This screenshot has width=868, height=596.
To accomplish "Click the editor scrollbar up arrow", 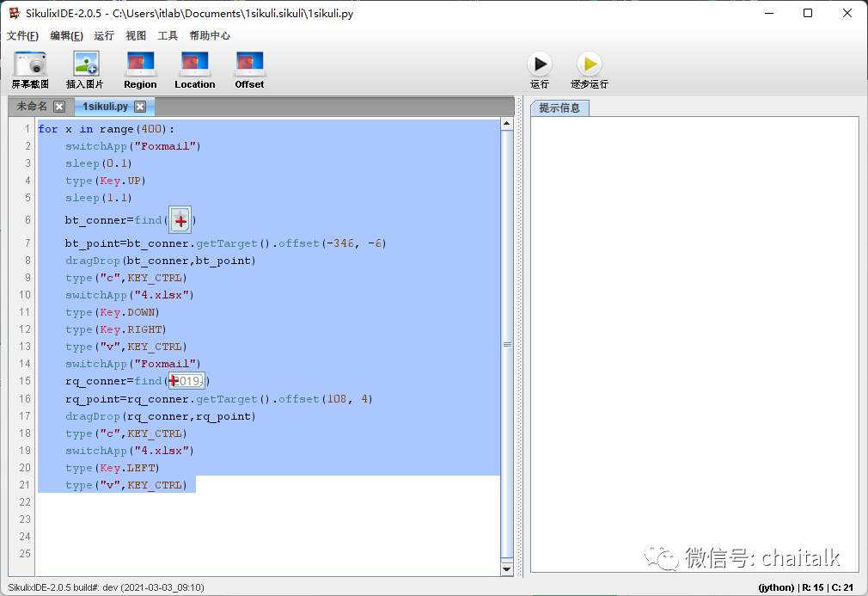I will (x=506, y=124).
